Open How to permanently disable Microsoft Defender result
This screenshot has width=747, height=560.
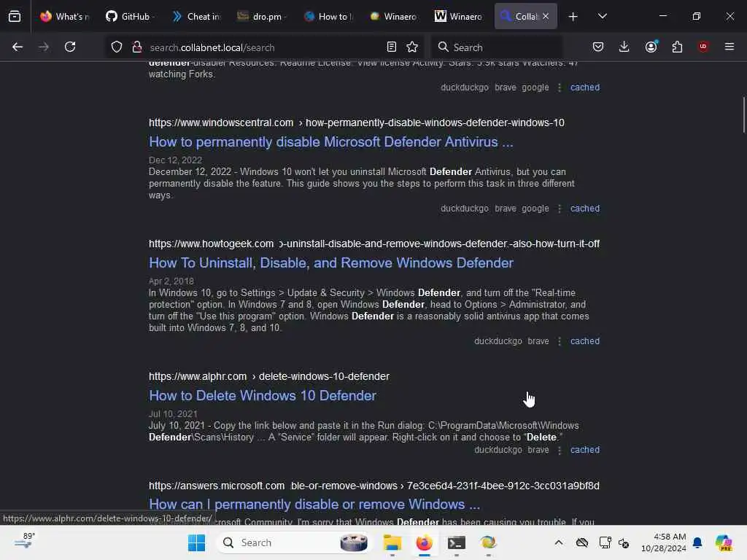coord(331,142)
